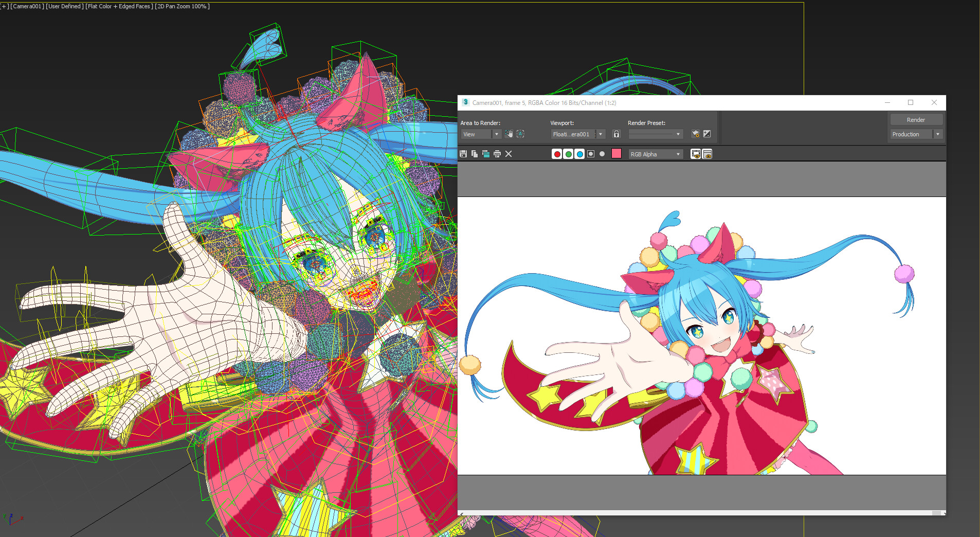Open the Environment and Effects exposure dialog
The image size is (980, 537).
tap(707, 134)
